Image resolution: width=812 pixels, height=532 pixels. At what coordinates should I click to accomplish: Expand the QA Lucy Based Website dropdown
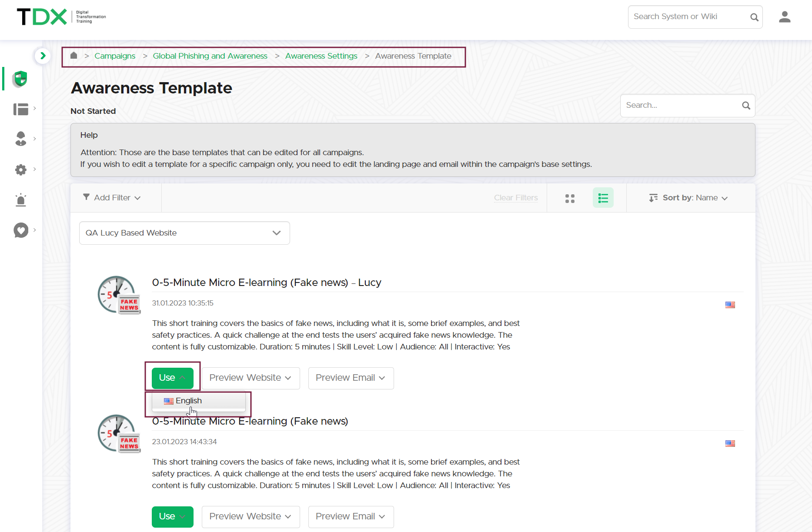point(184,233)
